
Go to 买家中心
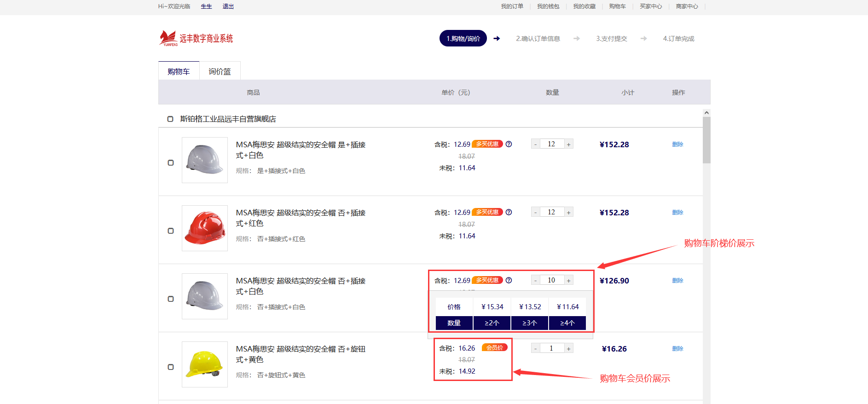[651, 6]
